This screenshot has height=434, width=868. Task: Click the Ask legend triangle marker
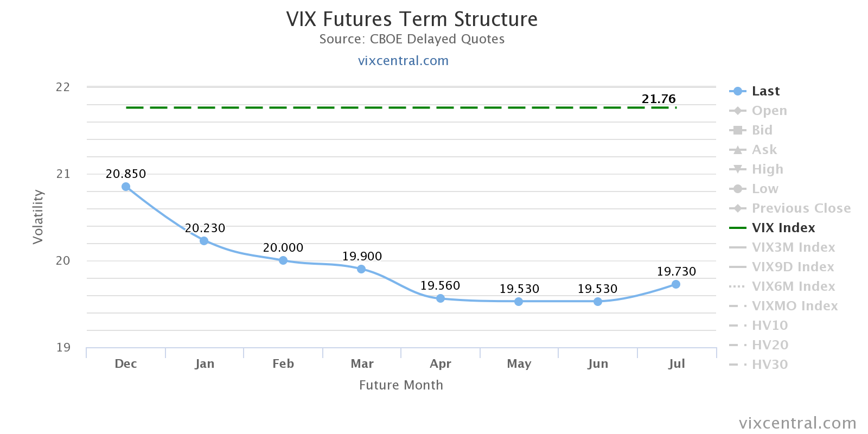click(x=737, y=150)
